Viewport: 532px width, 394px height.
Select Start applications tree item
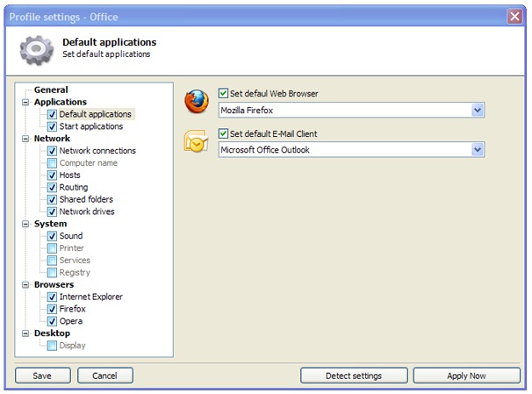91,126
